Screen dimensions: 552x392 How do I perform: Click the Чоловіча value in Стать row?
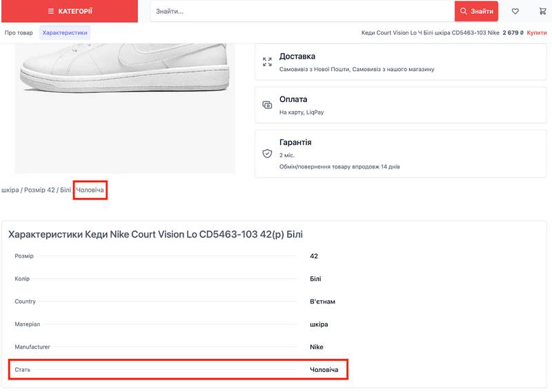coord(324,370)
